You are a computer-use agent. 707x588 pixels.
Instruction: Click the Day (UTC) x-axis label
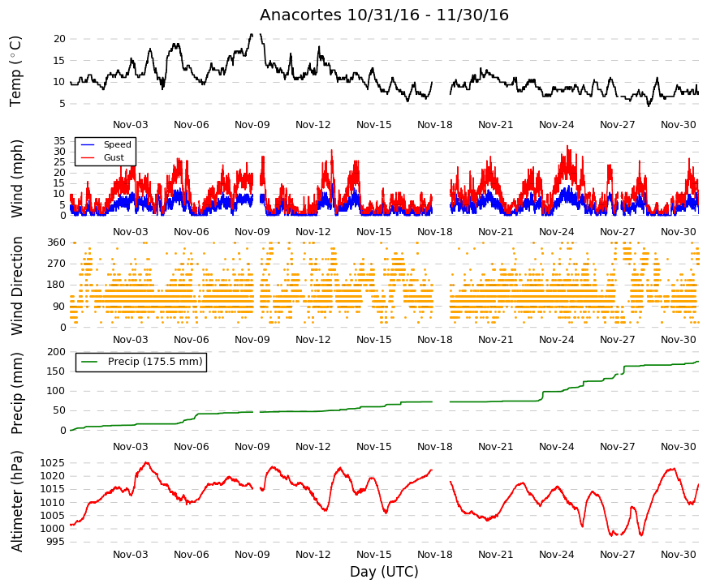tap(384, 572)
